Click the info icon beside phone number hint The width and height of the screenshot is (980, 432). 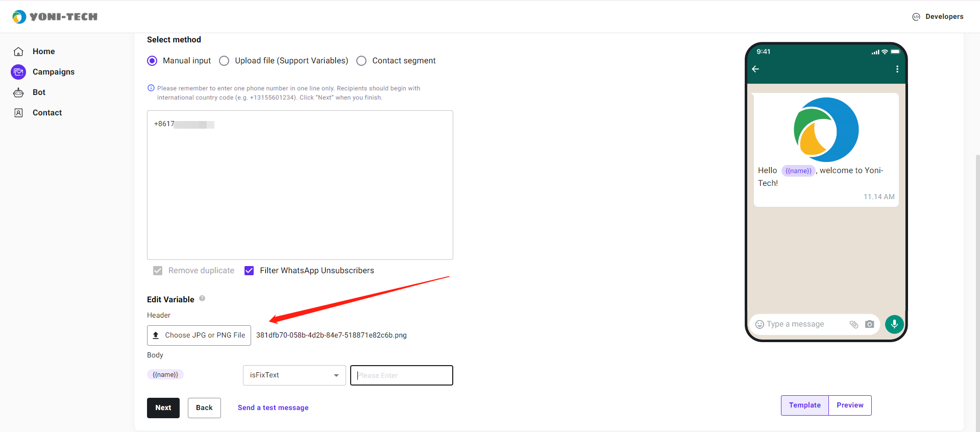pyautogui.click(x=151, y=88)
